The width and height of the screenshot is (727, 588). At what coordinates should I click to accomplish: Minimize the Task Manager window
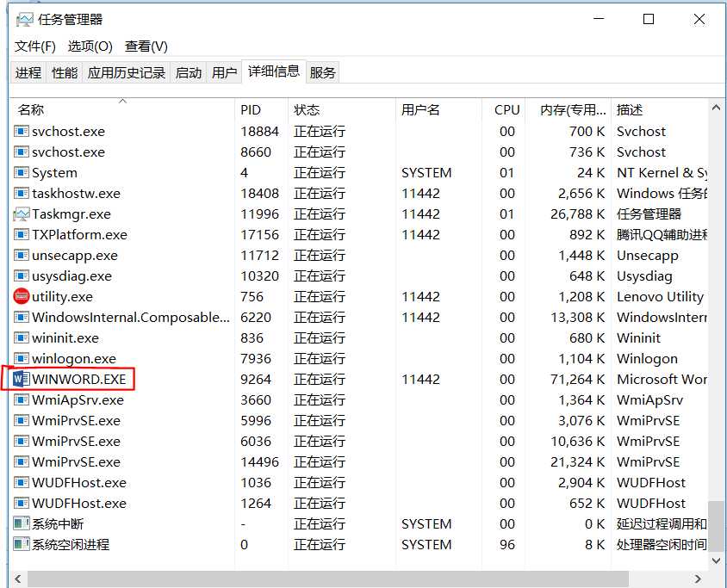pos(599,19)
